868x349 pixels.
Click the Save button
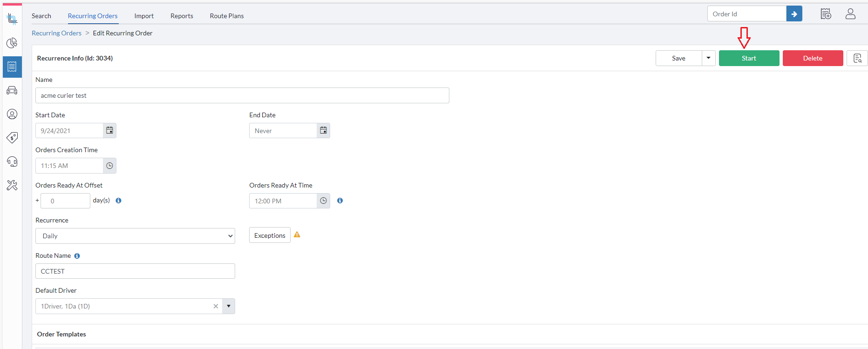[x=679, y=58]
